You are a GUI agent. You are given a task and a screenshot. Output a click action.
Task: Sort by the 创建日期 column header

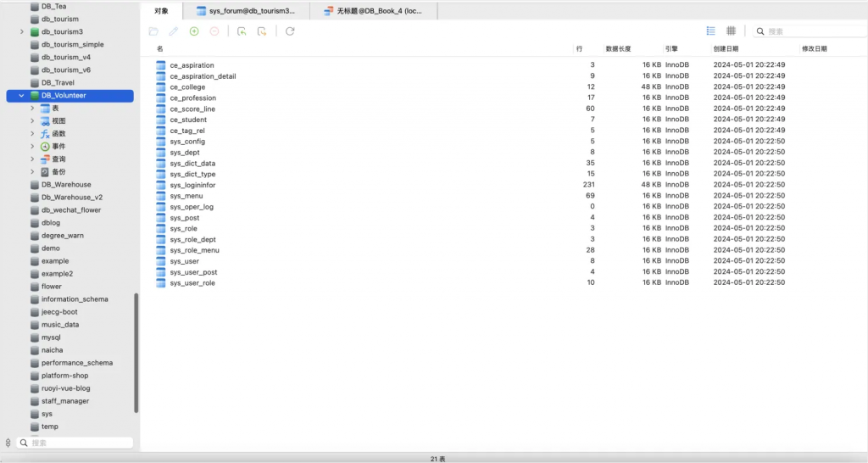[726, 49]
